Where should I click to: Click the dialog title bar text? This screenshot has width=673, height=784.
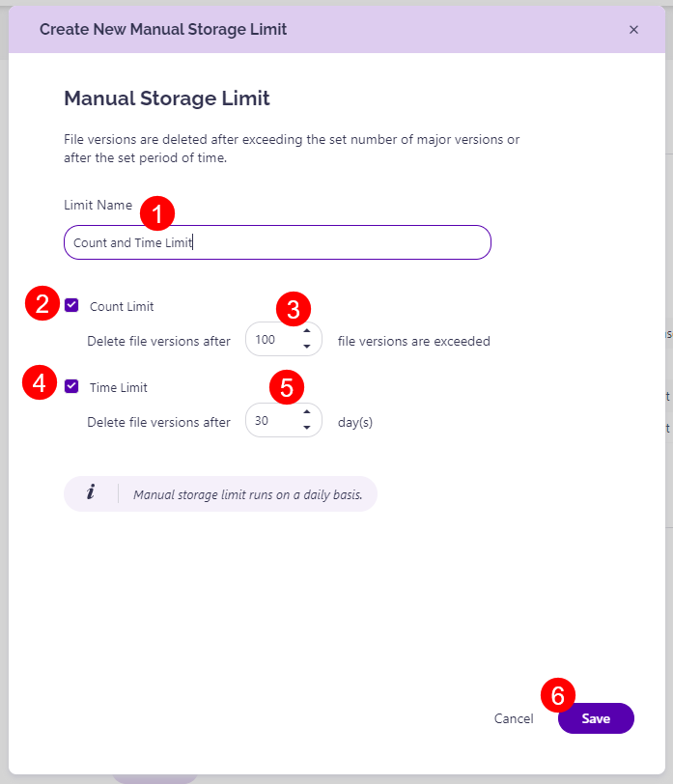pos(162,30)
